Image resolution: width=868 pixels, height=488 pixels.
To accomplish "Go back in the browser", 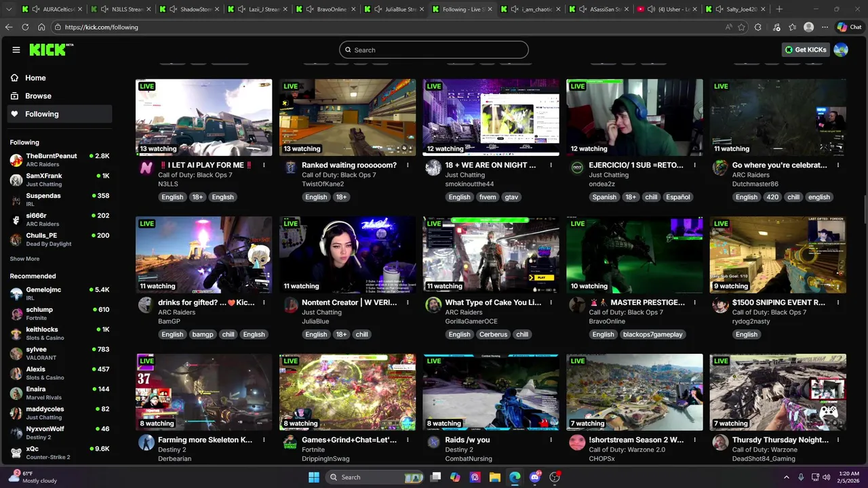I will point(9,27).
